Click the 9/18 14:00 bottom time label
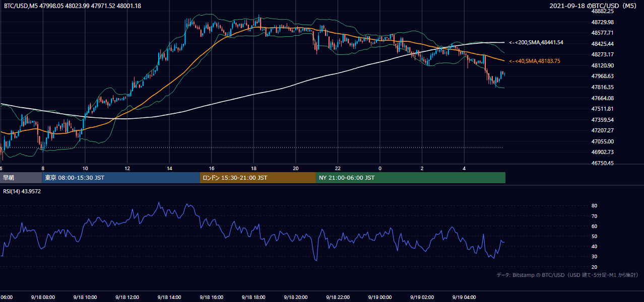The height and width of the screenshot is (302, 644). point(169,297)
